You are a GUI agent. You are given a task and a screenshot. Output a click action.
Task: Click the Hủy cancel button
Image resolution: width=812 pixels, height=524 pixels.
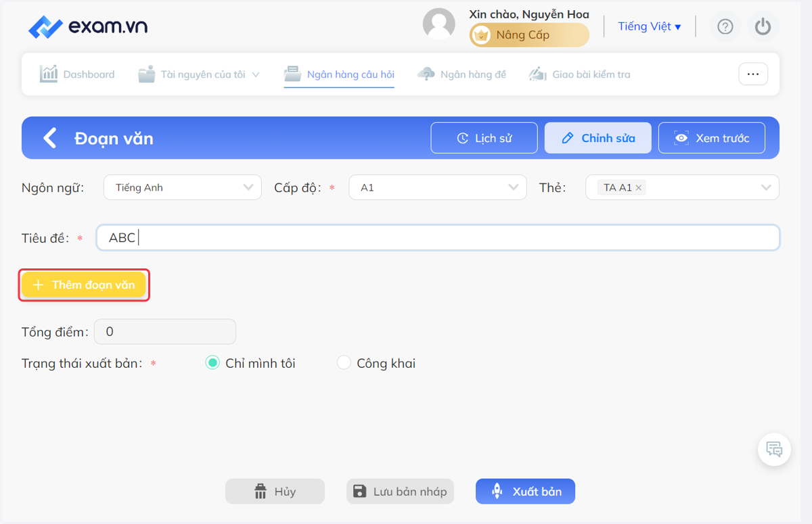click(x=275, y=492)
